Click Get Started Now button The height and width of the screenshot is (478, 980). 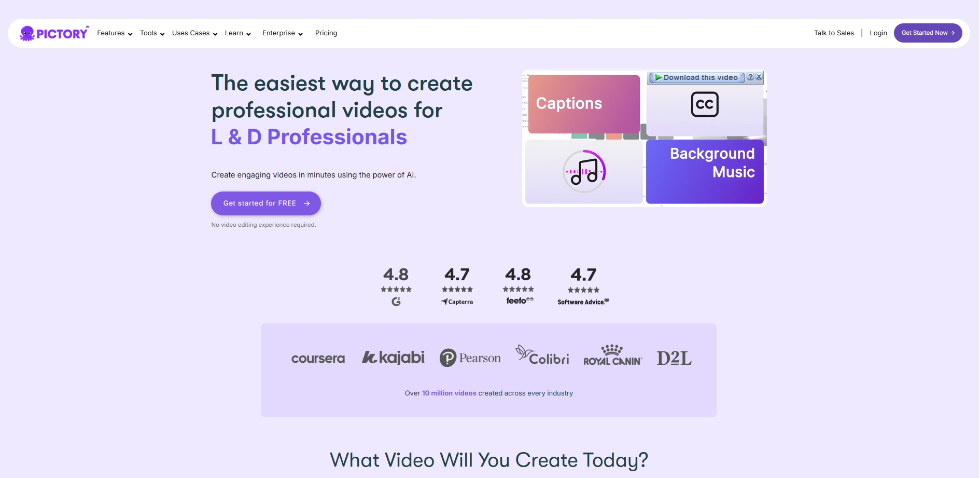928,33
